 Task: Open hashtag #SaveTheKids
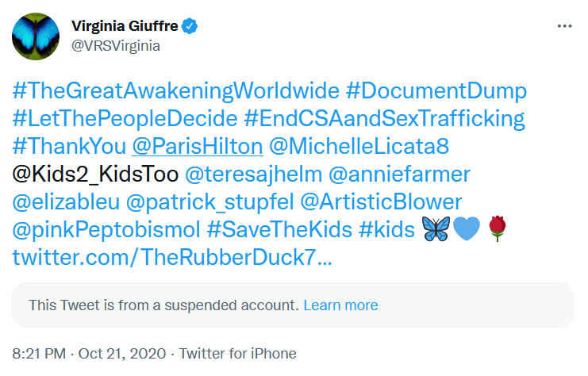coord(279,229)
